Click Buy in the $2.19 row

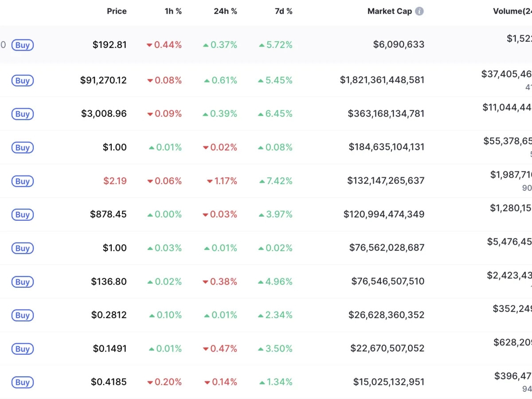pyautogui.click(x=22, y=181)
